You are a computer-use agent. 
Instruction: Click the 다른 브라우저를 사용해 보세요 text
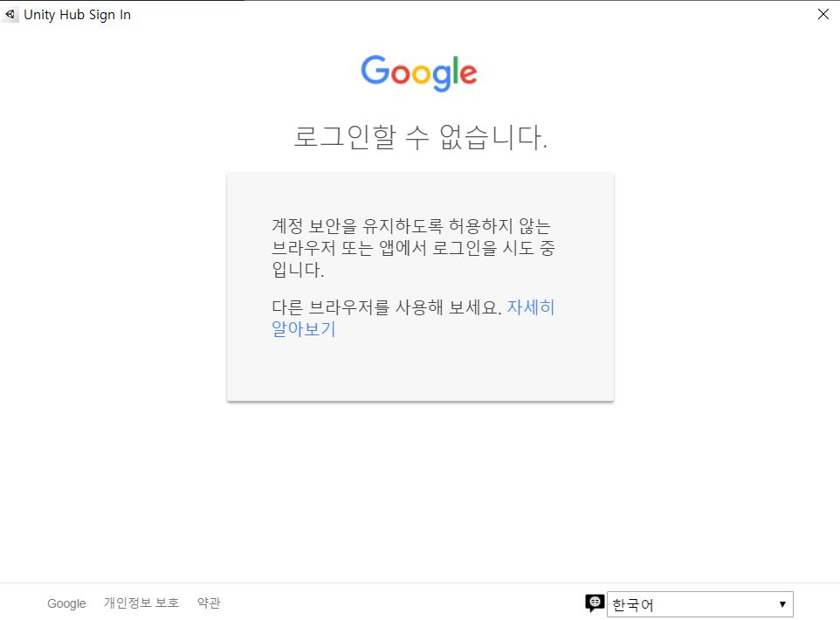tap(386, 307)
